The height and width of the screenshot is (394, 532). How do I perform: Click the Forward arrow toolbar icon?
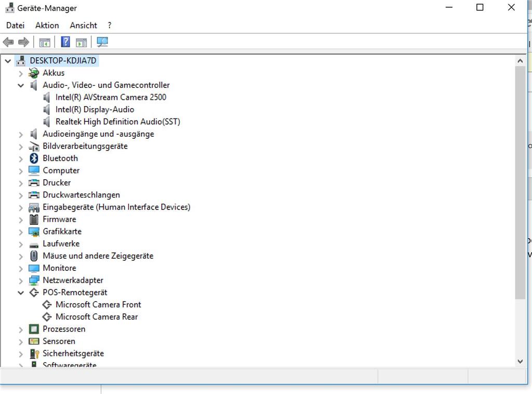coord(23,42)
